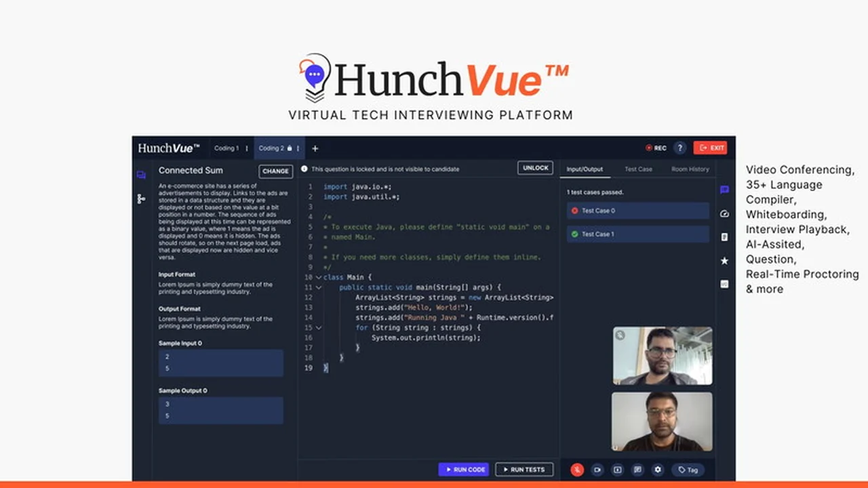Expand the Test Case 0 result row
Viewport: 868px width, 488px height.
638,211
